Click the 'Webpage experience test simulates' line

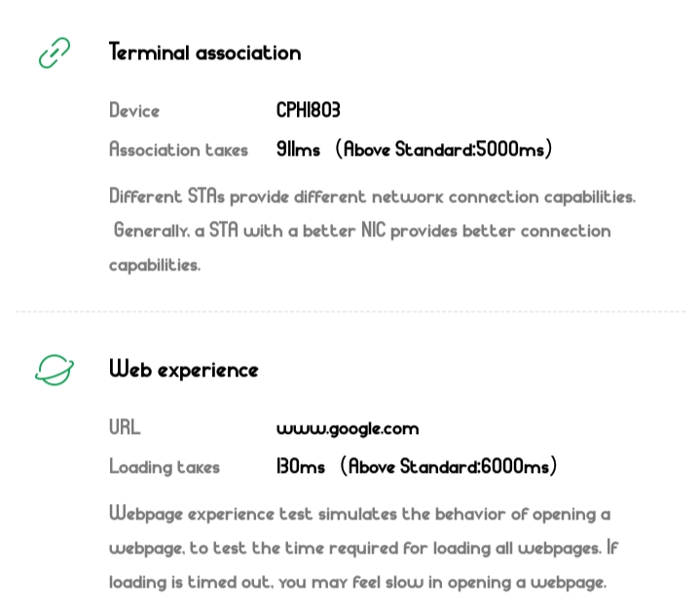(x=359, y=514)
